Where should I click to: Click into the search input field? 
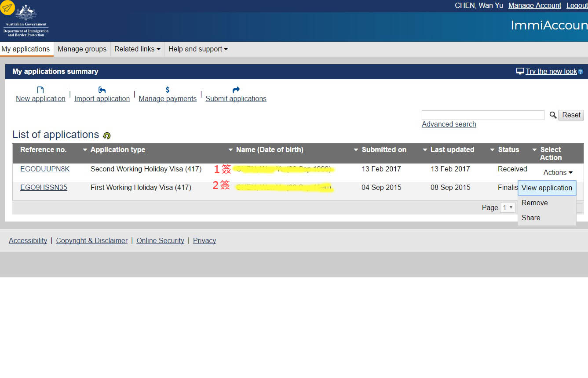[x=483, y=115]
